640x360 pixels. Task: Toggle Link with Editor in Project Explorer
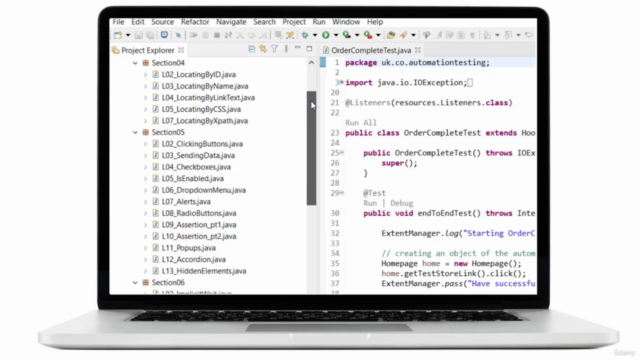point(263,49)
